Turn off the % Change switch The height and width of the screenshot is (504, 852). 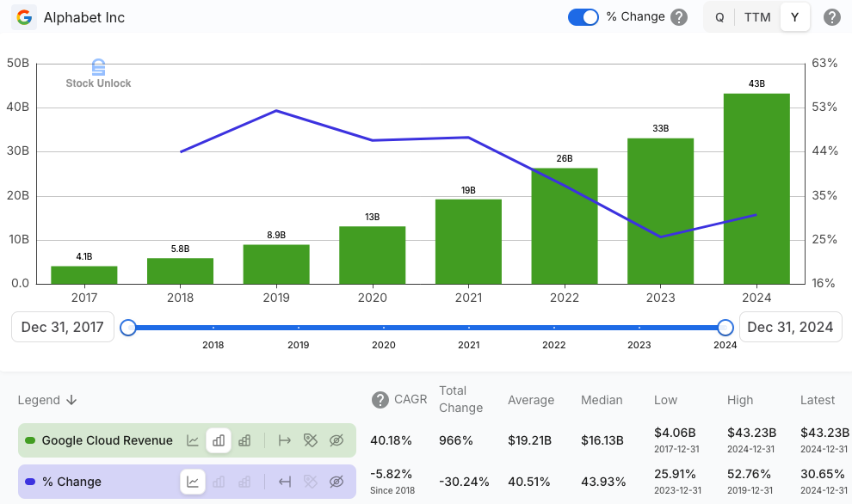tap(583, 17)
